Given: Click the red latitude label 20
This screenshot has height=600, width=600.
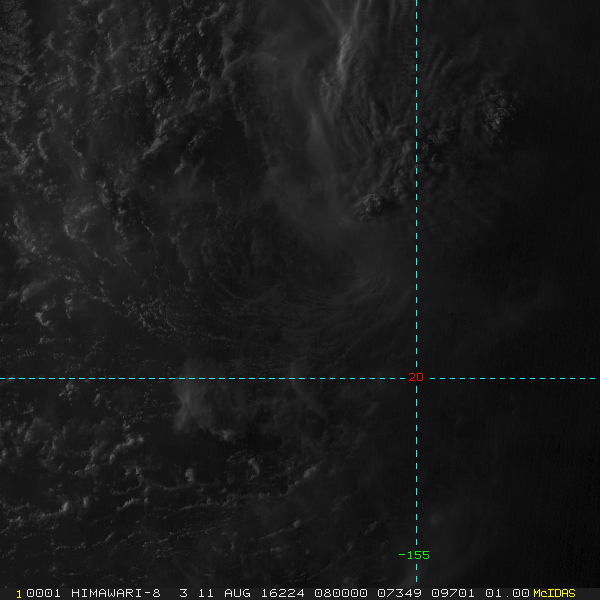Looking at the screenshot, I should [x=416, y=377].
